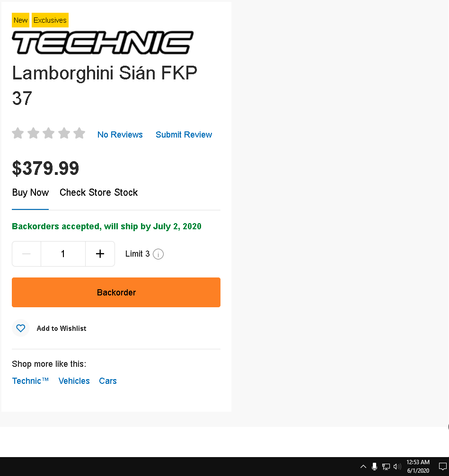The height and width of the screenshot is (476, 449).
Task: Click the five-star rating row
Action: coord(48,134)
